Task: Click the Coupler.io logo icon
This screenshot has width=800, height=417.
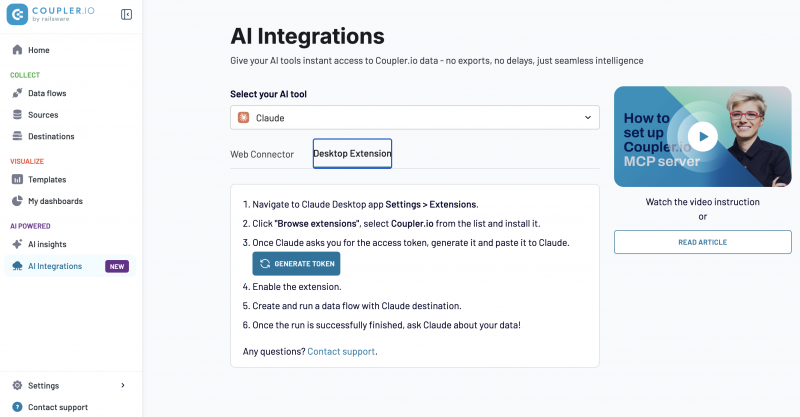Action: tap(18, 15)
